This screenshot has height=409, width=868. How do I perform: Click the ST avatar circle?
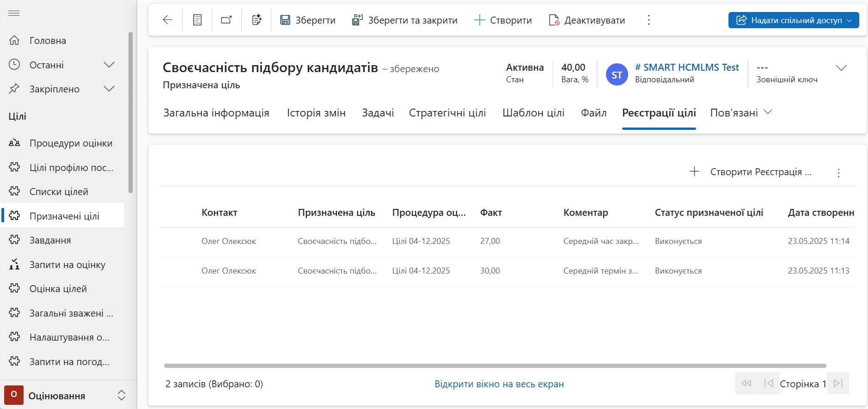(x=617, y=75)
